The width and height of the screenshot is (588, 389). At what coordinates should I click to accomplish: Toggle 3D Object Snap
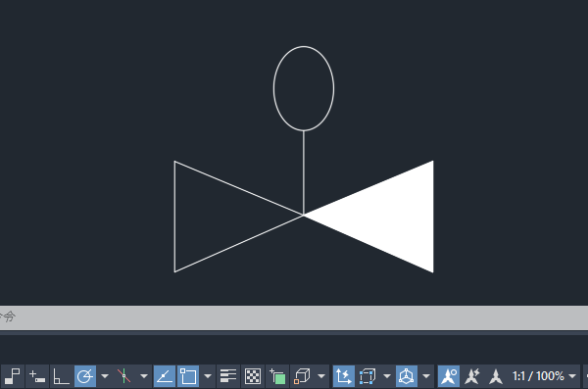[x=302, y=376]
